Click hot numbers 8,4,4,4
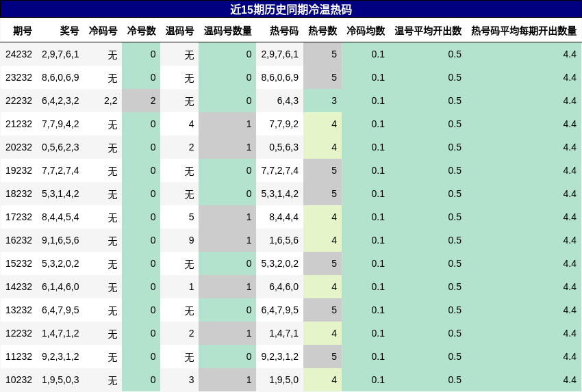 point(284,217)
